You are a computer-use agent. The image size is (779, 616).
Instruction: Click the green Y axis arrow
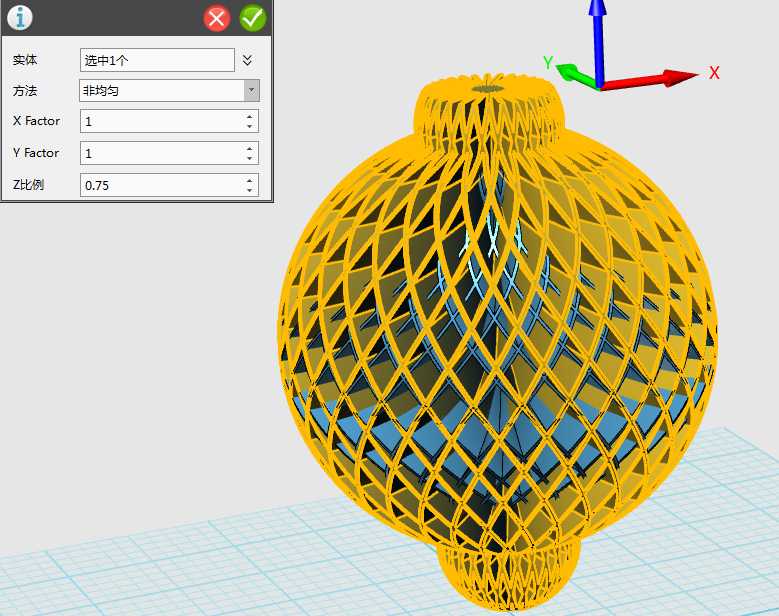click(576, 76)
